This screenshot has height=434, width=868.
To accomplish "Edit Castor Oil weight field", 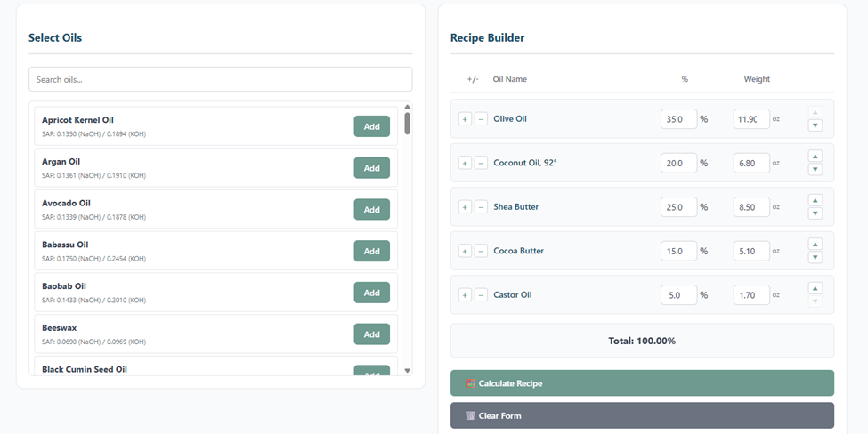I will pos(751,295).
